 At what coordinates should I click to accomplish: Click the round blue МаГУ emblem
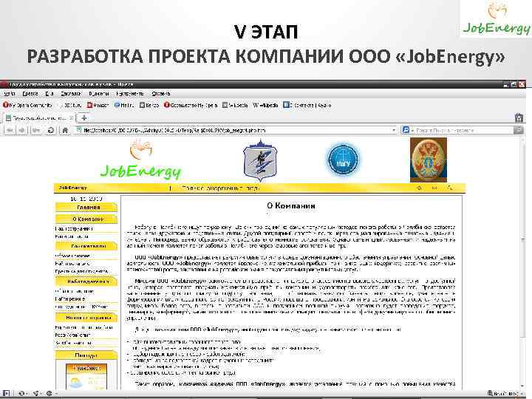343,160
